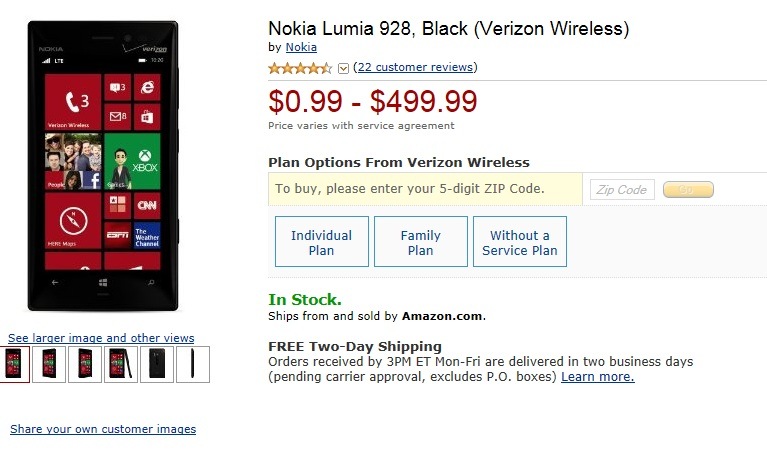Image resolution: width=767 pixels, height=450 pixels.
Task: Choose Without a Service Plan option
Action: [519, 242]
